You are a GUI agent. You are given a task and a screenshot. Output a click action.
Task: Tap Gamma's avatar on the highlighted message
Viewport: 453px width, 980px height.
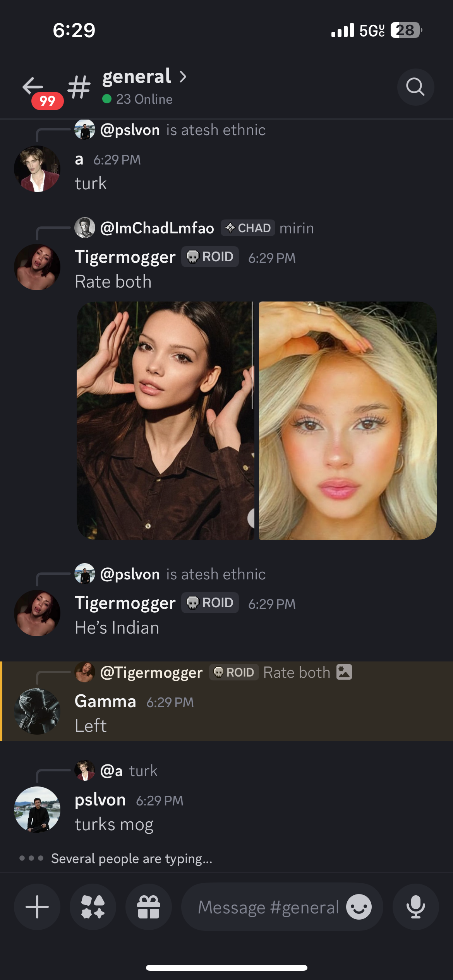tap(37, 711)
